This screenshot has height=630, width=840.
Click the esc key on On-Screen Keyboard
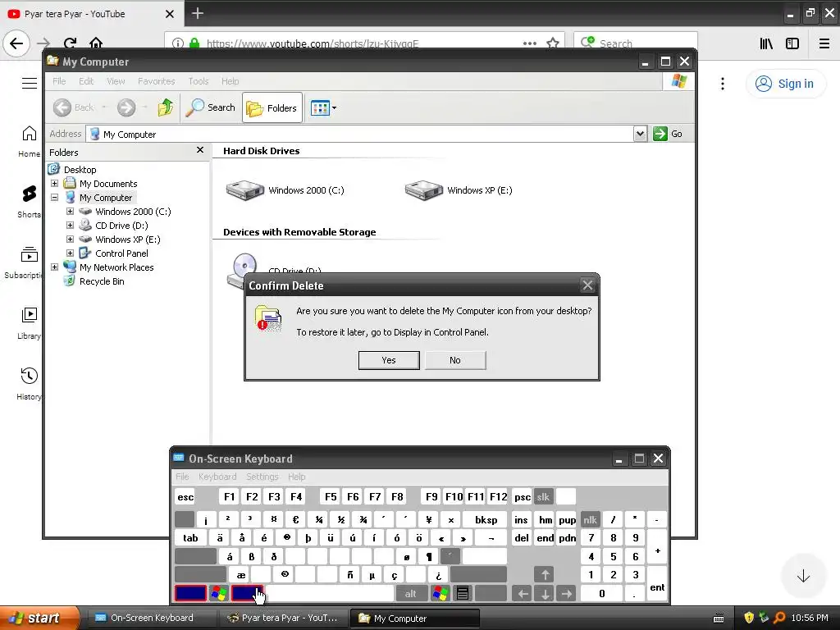[185, 496]
